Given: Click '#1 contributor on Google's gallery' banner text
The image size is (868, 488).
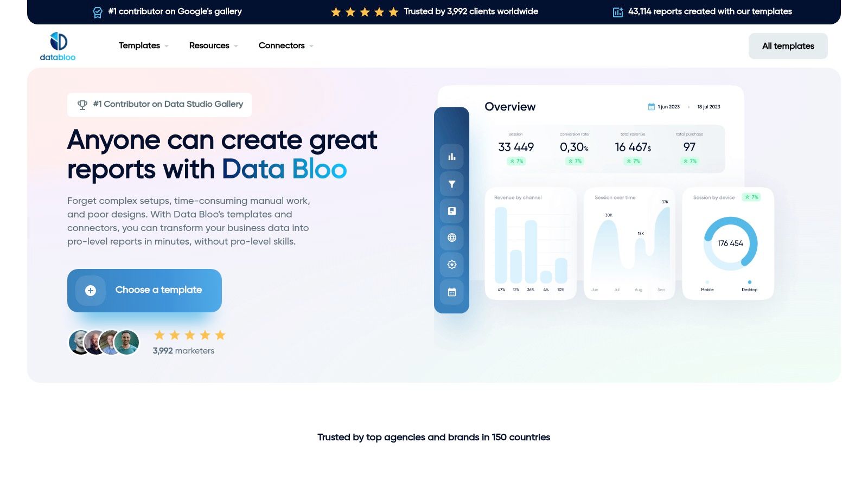Looking at the screenshot, I should click(175, 11).
